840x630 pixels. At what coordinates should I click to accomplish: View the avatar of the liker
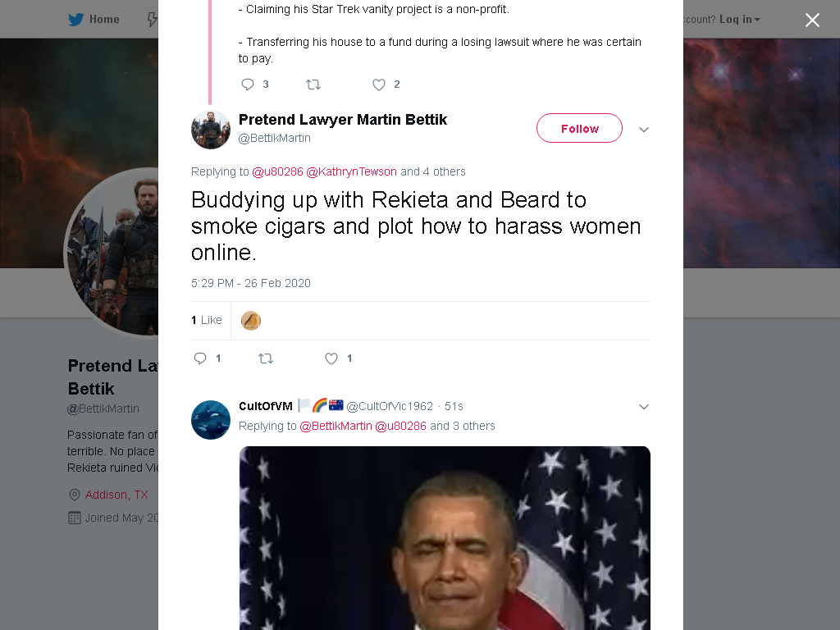251,321
